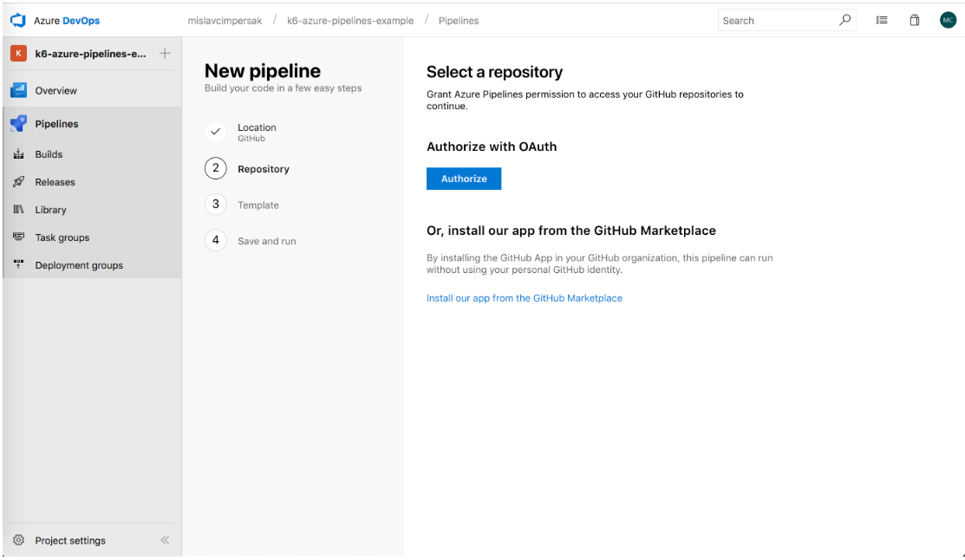Open Task groups in sidebar
This screenshot has width=965, height=560.
tap(62, 238)
